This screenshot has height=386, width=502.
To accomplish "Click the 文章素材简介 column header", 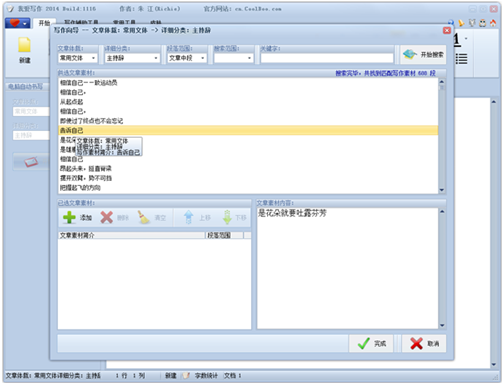I will (x=132, y=235).
